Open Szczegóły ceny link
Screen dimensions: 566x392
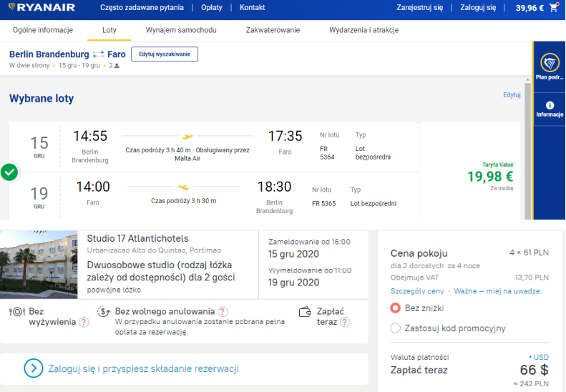coord(417,291)
